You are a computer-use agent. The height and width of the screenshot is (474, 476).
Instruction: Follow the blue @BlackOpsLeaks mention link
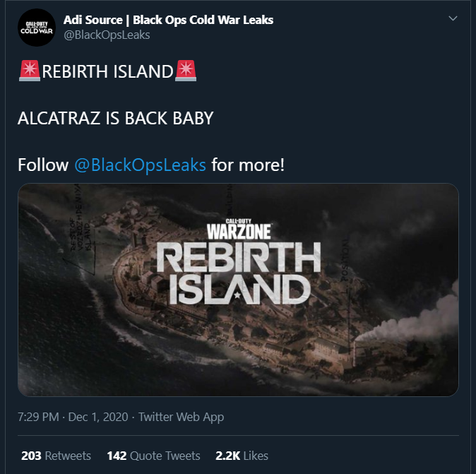(x=140, y=165)
